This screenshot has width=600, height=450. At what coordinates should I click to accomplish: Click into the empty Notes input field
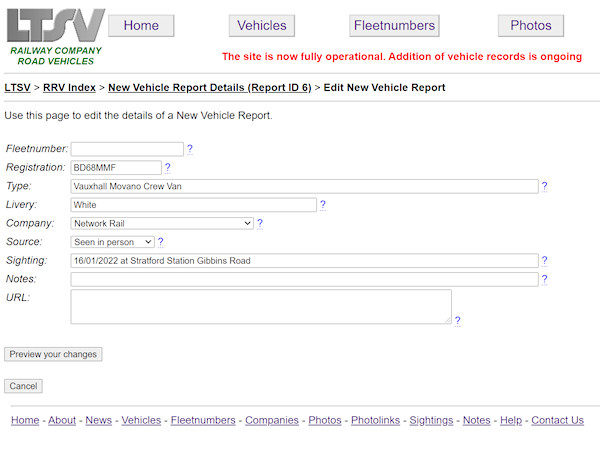pos(304,279)
